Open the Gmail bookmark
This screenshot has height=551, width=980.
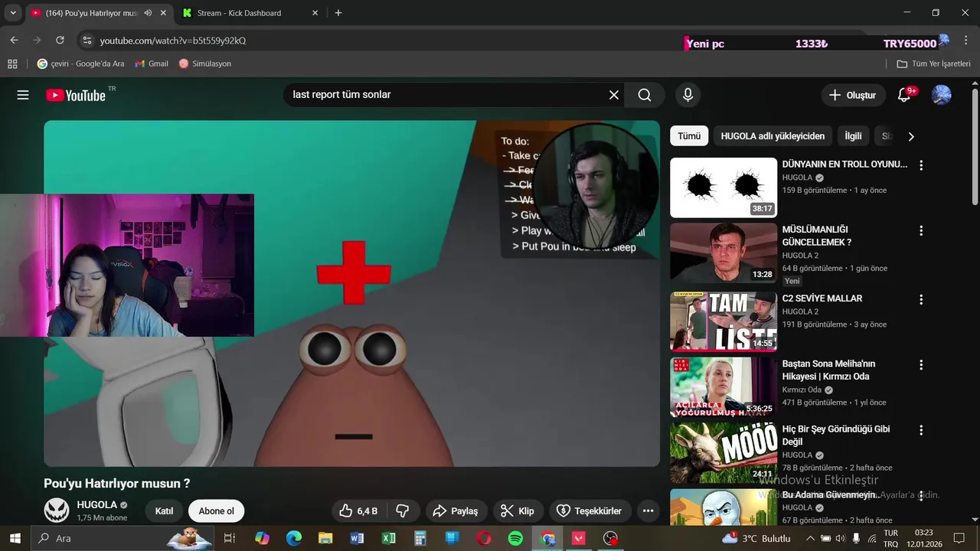(x=152, y=64)
